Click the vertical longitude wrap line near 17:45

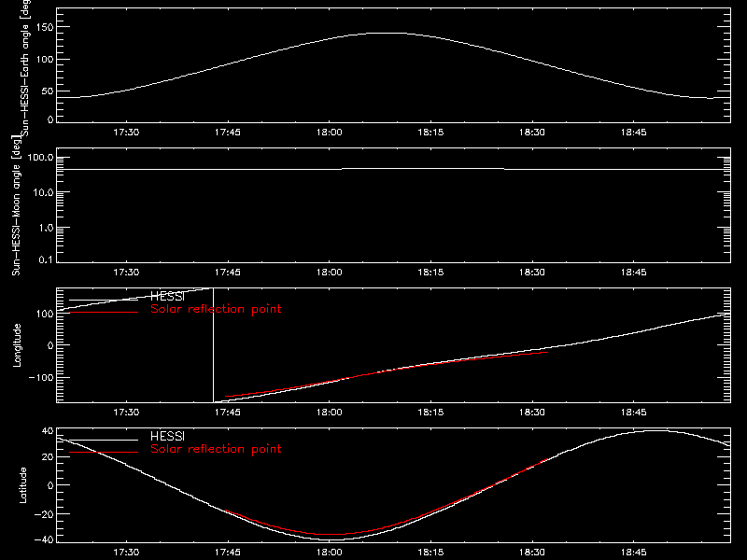coord(213,345)
